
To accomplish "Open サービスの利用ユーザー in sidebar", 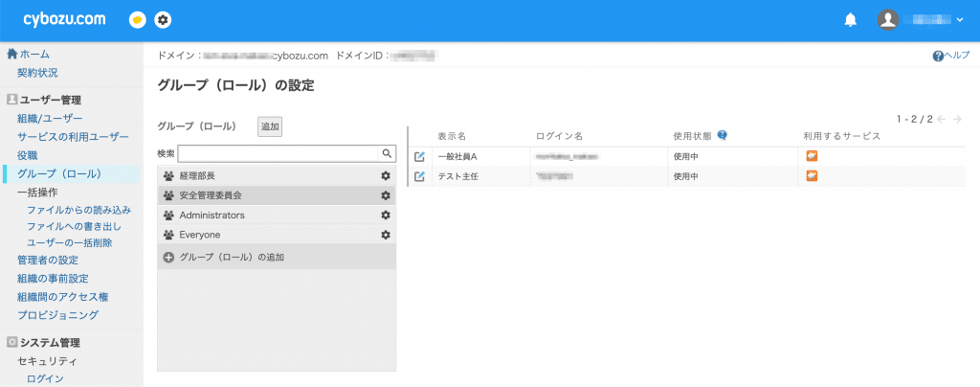I will [x=73, y=137].
